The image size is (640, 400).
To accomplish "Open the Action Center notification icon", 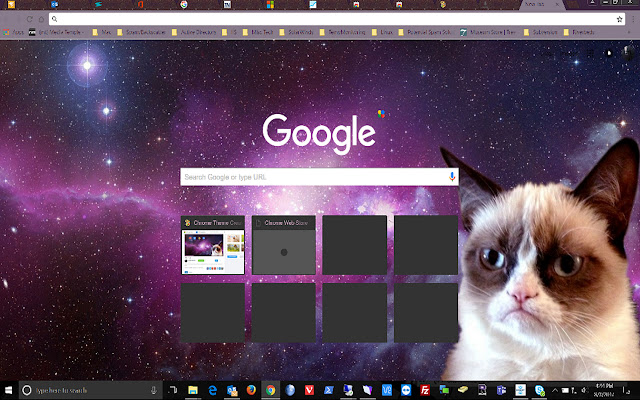I will point(627,391).
